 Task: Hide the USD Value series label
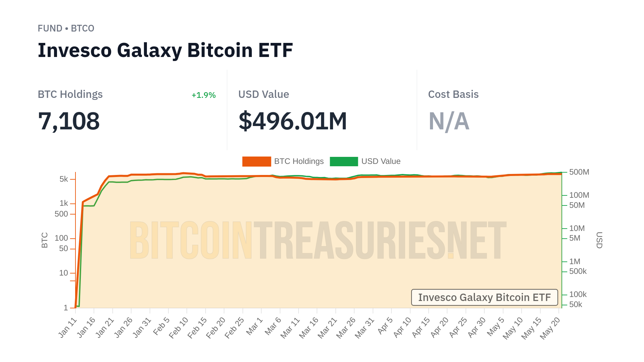pyautogui.click(x=381, y=162)
